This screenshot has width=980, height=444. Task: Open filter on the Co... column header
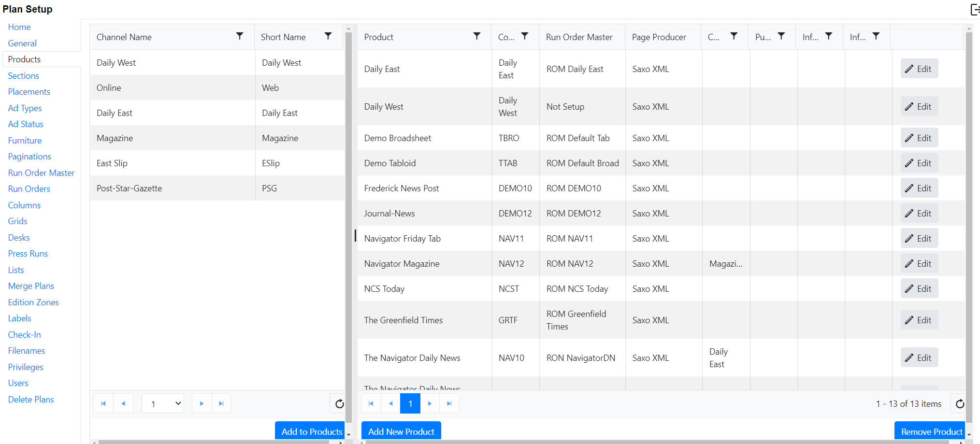click(x=524, y=36)
